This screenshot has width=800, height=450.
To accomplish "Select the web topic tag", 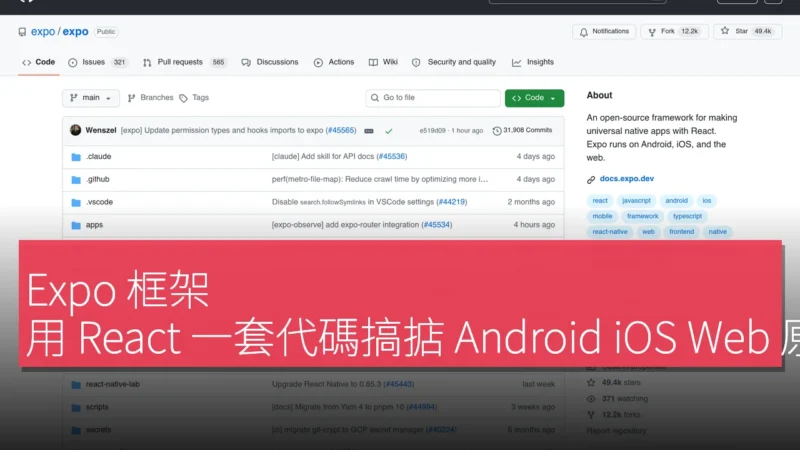I will pos(648,232).
